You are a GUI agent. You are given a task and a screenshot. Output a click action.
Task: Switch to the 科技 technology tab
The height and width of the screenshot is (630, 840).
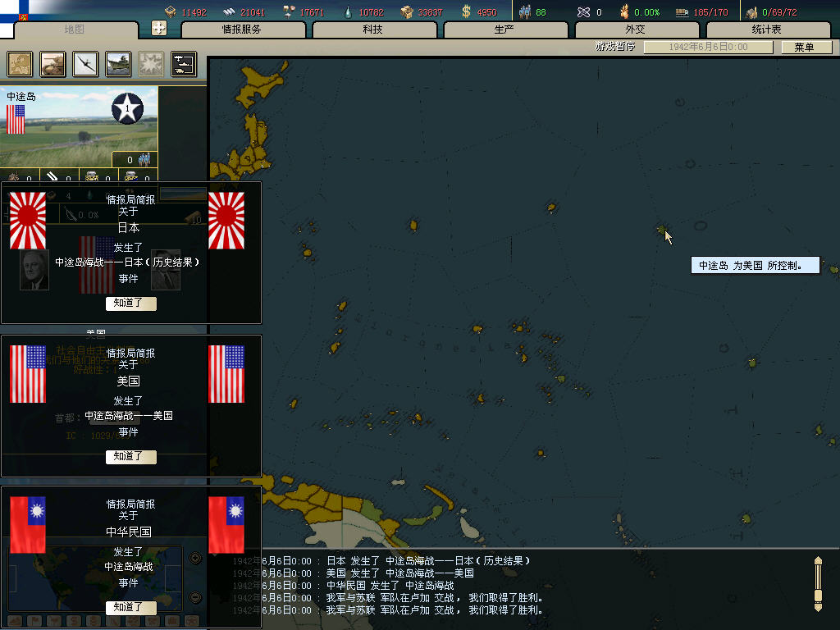click(x=374, y=30)
